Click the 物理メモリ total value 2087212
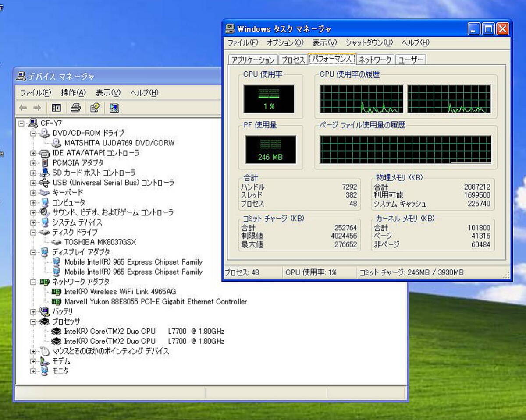 click(477, 187)
